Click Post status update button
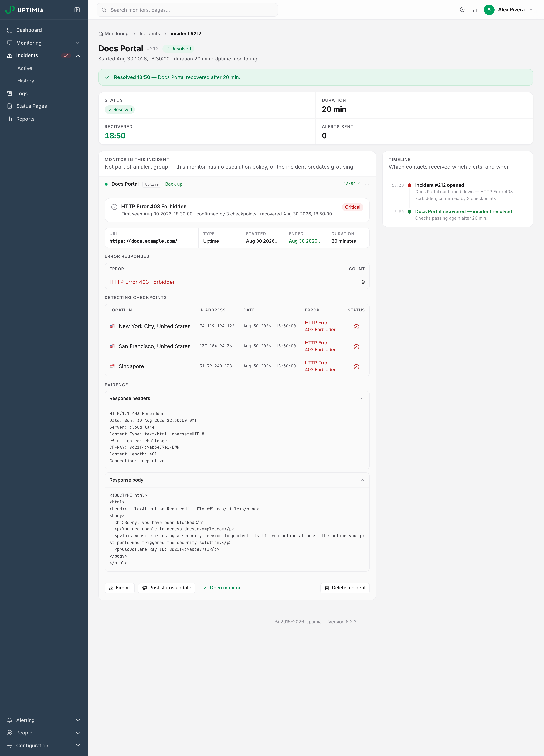 click(x=167, y=588)
